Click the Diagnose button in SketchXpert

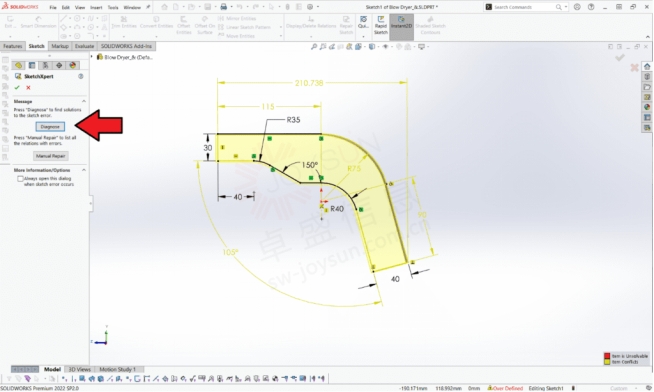(x=50, y=126)
